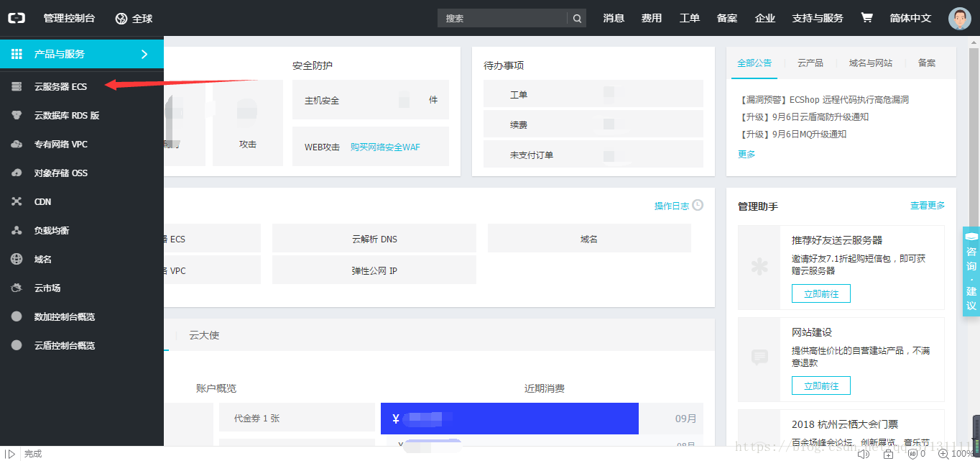Switch to the 备案 announcements tab
The height and width of the screenshot is (461, 980).
click(x=927, y=63)
